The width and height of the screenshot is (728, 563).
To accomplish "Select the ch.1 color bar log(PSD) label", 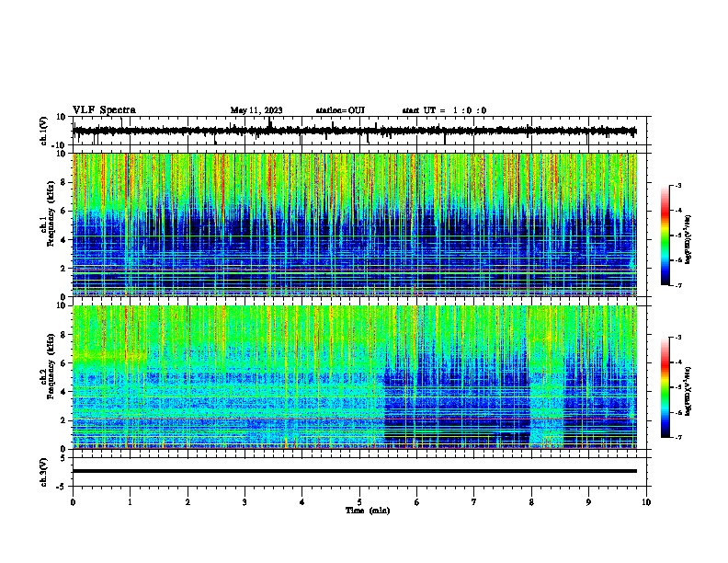I will [688, 239].
